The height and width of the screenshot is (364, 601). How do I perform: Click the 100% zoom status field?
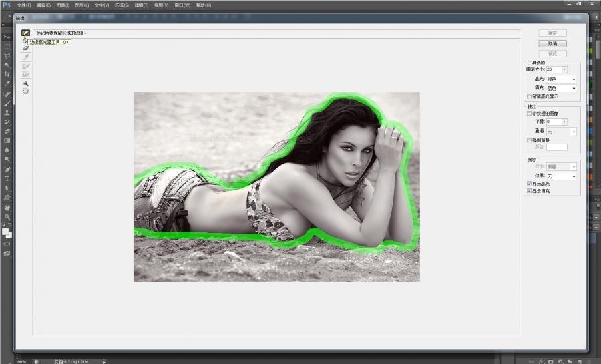(x=21, y=361)
